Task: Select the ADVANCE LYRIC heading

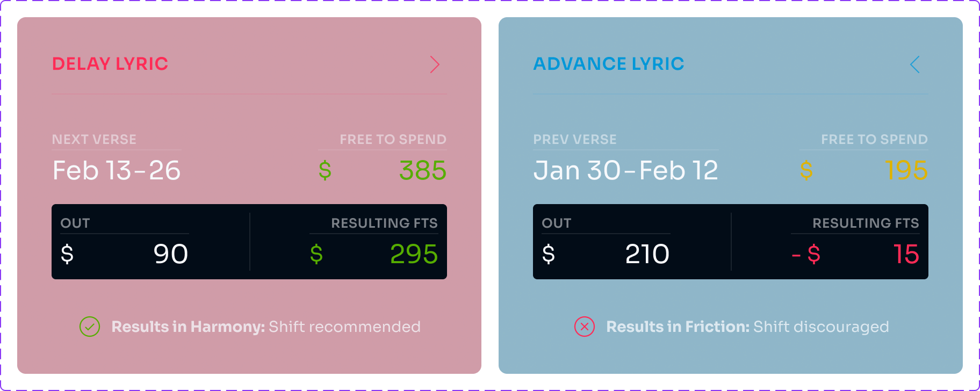Action: (x=609, y=64)
